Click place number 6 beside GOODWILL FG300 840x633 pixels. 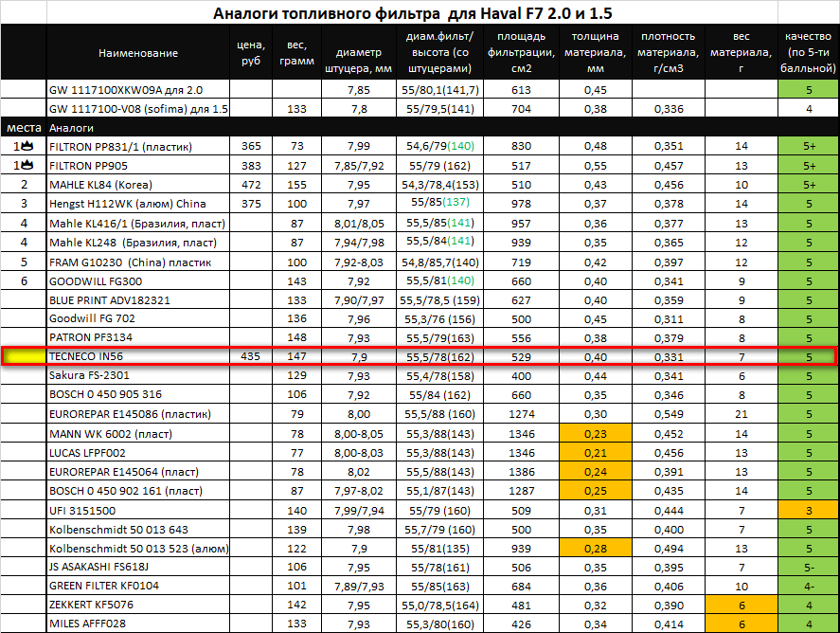point(24,280)
